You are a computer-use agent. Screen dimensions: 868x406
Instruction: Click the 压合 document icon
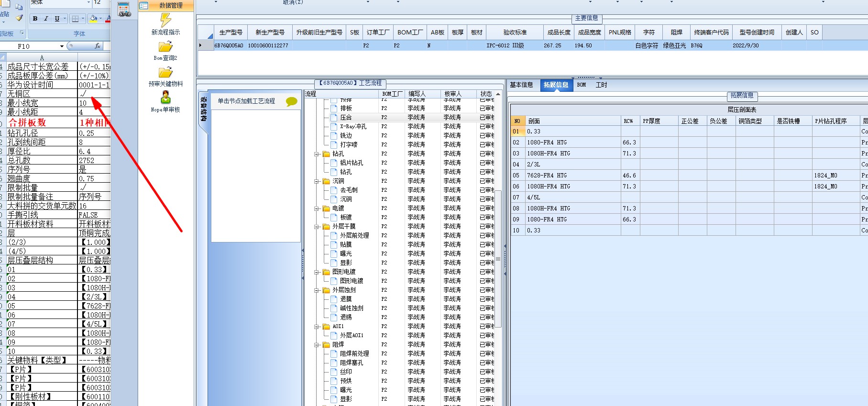(x=334, y=117)
